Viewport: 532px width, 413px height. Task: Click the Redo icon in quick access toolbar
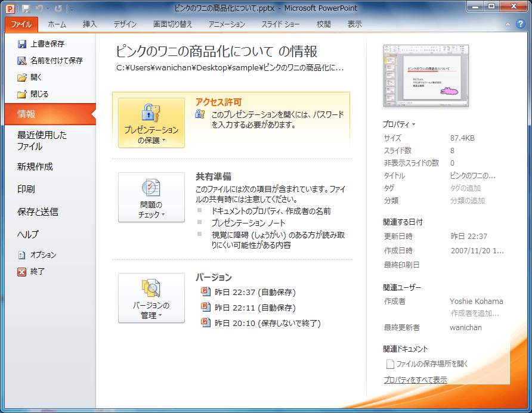[58, 8]
